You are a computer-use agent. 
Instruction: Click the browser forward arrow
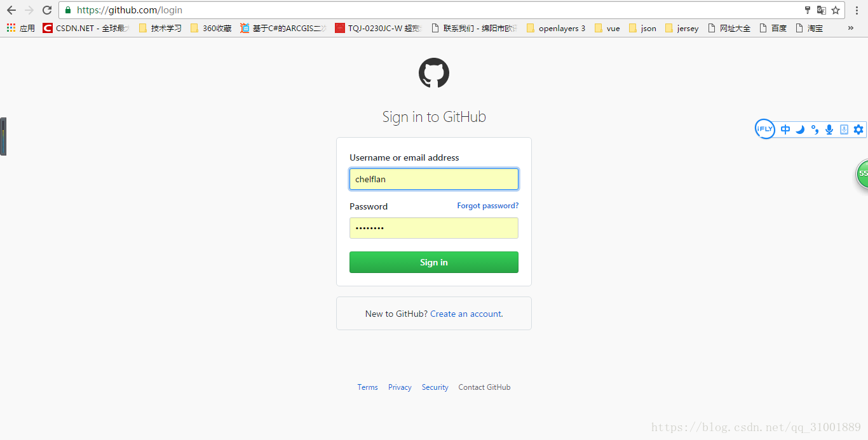29,10
